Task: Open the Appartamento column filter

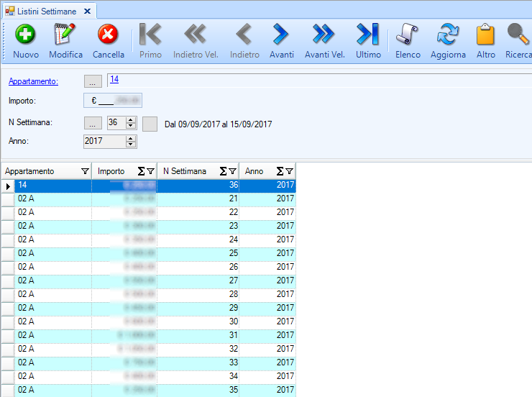Action: (x=86, y=172)
